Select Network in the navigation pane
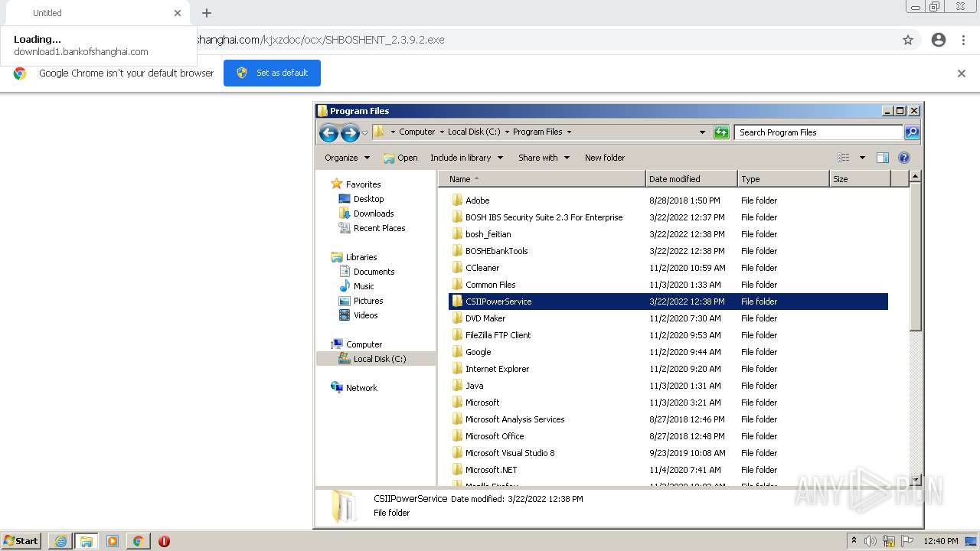Screen dimensions: 980x551 tap(361, 388)
